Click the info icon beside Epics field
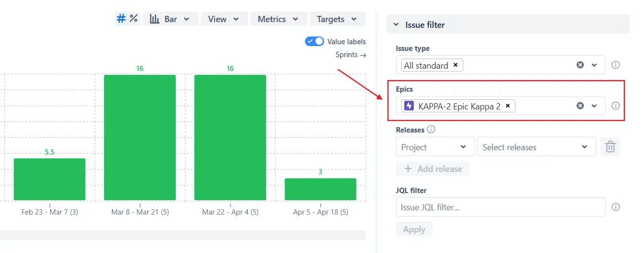The width and height of the screenshot is (644, 253). 616,106
